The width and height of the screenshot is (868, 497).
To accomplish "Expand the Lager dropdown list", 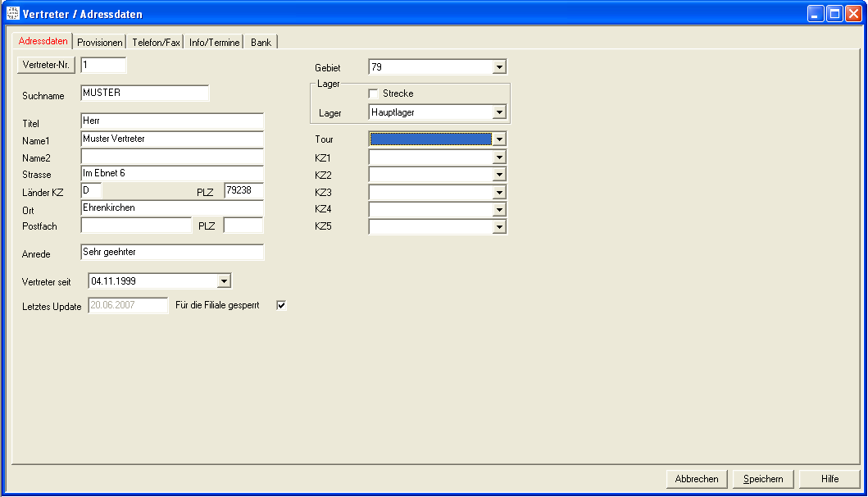I will pyautogui.click(x=499, y=112).
